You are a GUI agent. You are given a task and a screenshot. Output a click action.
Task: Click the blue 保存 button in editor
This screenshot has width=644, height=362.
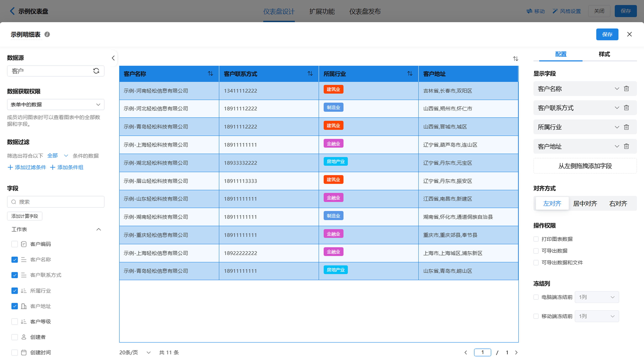[607, 35]
